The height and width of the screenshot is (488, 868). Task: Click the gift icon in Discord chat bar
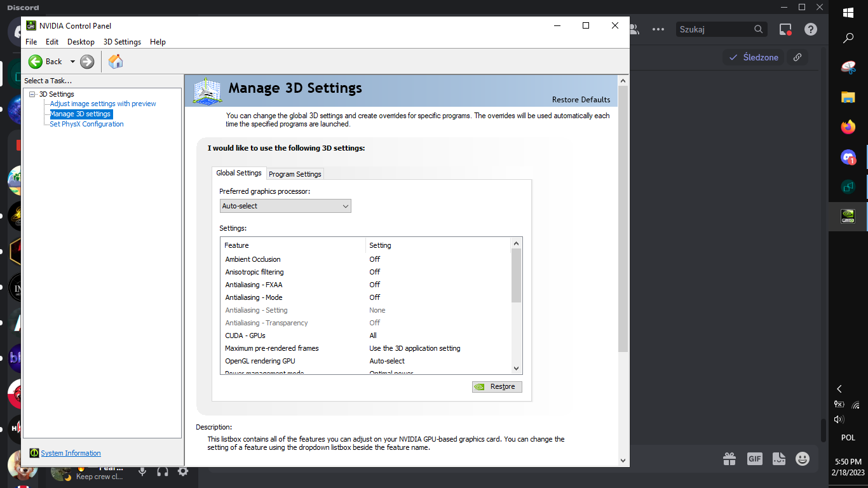[x=729, y=459]
